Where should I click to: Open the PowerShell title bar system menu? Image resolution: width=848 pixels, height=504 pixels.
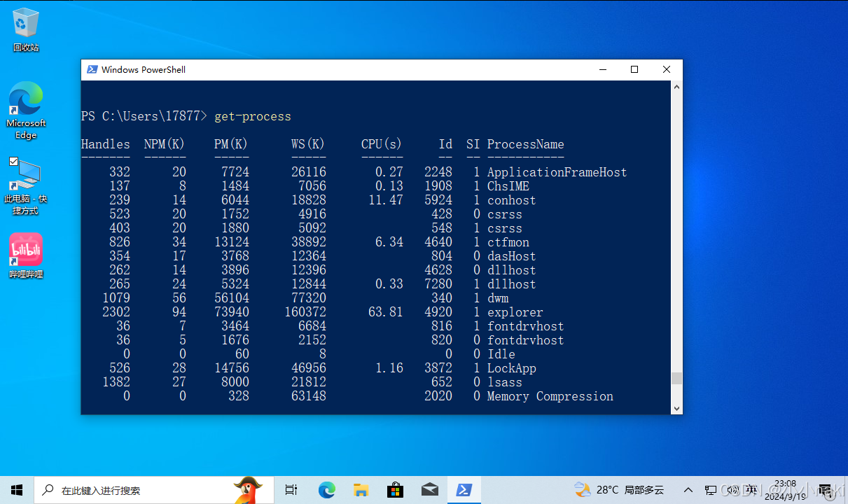[92, 69]
